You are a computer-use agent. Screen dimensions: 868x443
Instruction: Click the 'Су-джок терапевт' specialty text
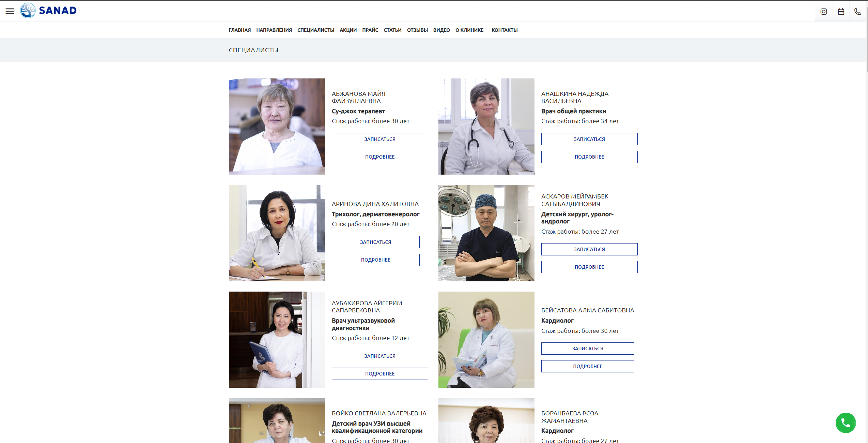pos(358,111)
